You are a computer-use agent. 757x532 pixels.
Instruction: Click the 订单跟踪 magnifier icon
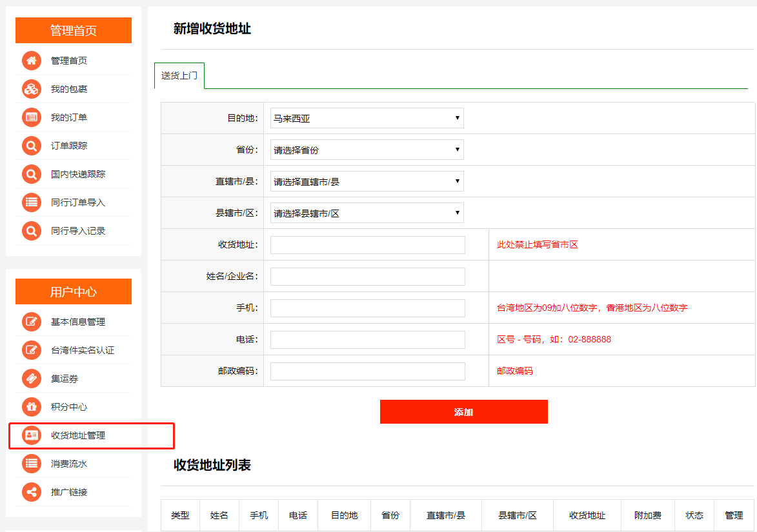[x=31, y=146]
